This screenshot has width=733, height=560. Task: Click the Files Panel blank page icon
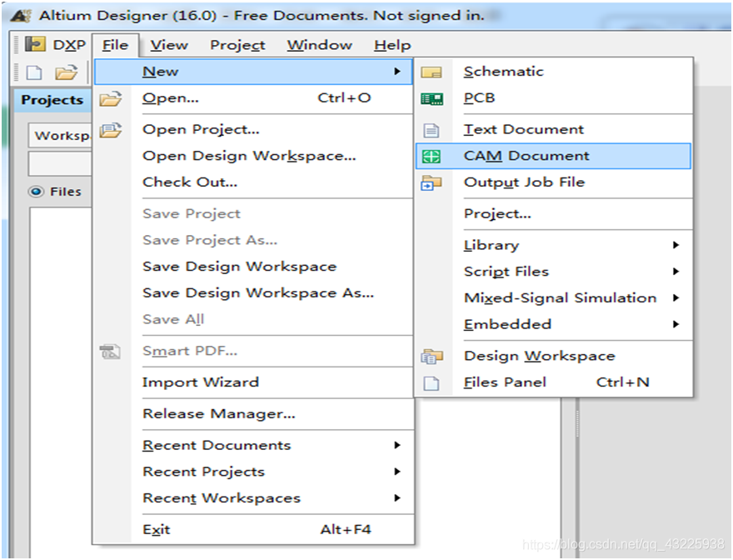431,382
